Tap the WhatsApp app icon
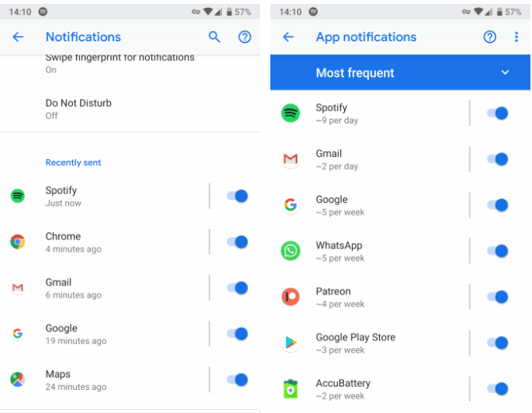 [291, 251]
